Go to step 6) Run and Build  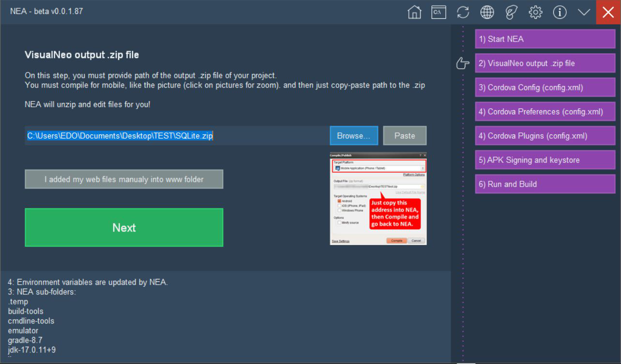tap(545, 184)
